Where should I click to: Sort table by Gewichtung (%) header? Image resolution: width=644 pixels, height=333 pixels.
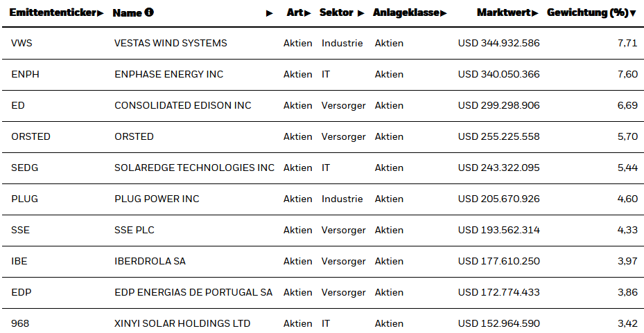point(587,12)
